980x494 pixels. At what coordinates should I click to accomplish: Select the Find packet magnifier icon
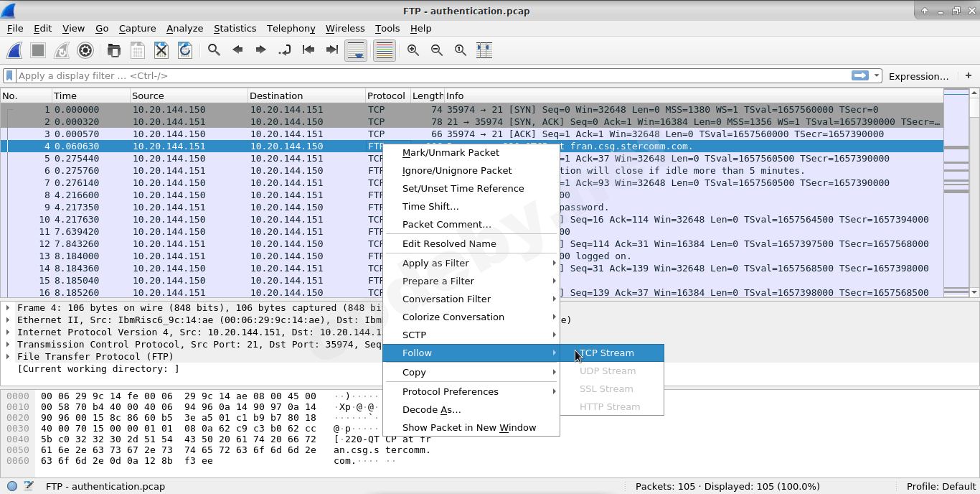pos(213,50)
